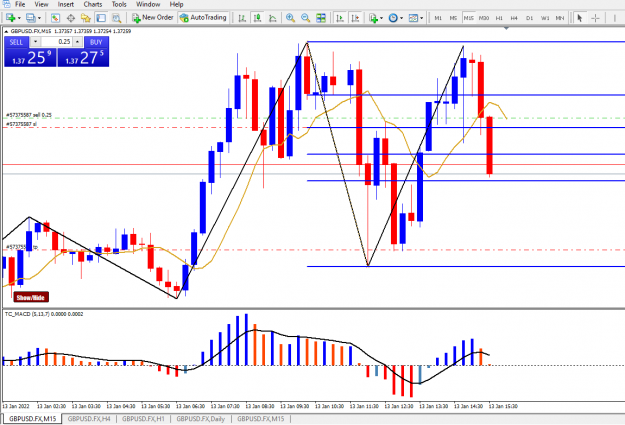
Task: Toggle Chart Shift from the right border
Action: [x=355, y=18]
